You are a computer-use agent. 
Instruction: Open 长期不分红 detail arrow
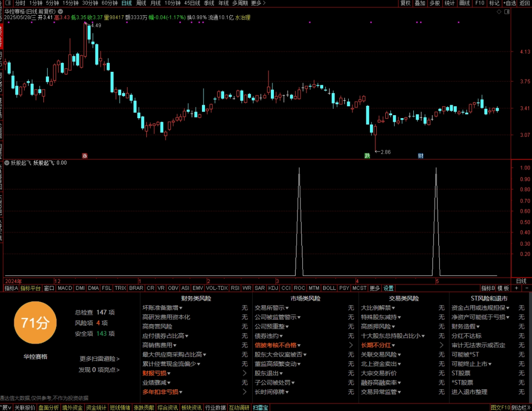(441, 345)
